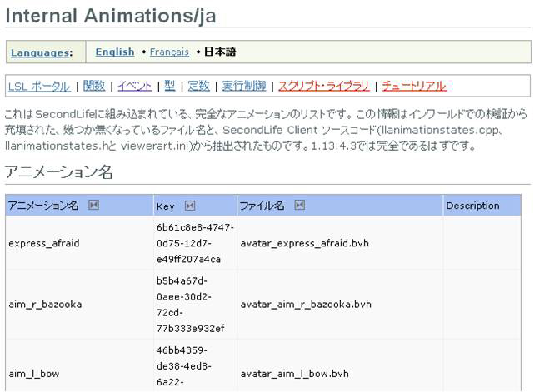Image resolution: width=535 pixels, height=392 pixels.
Task: Open the LSL ポータル link
Action: (39, 86)
